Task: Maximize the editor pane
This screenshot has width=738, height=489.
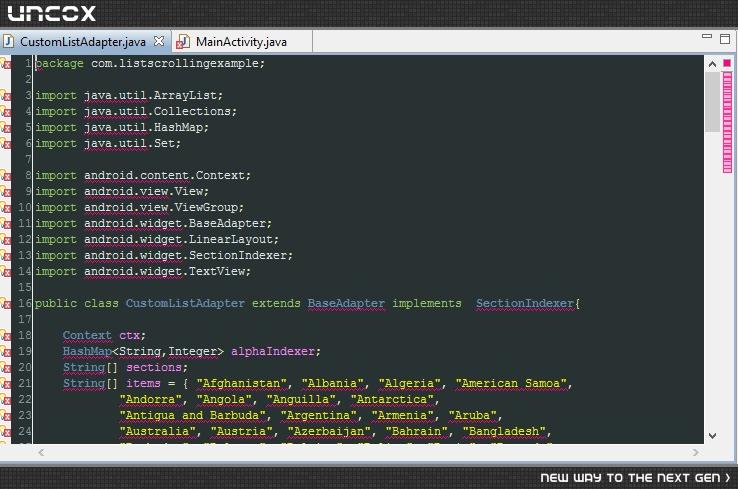Action: pos(725,39)
